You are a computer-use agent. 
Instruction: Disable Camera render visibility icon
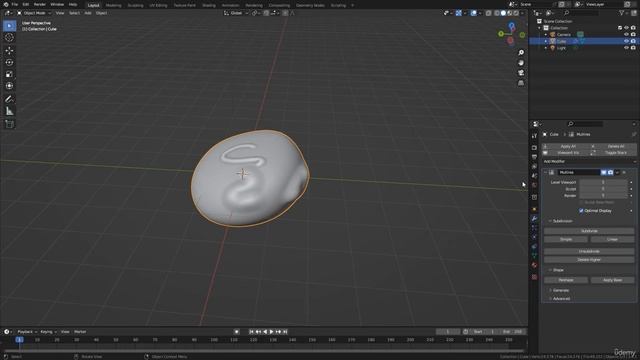[633, 35]
